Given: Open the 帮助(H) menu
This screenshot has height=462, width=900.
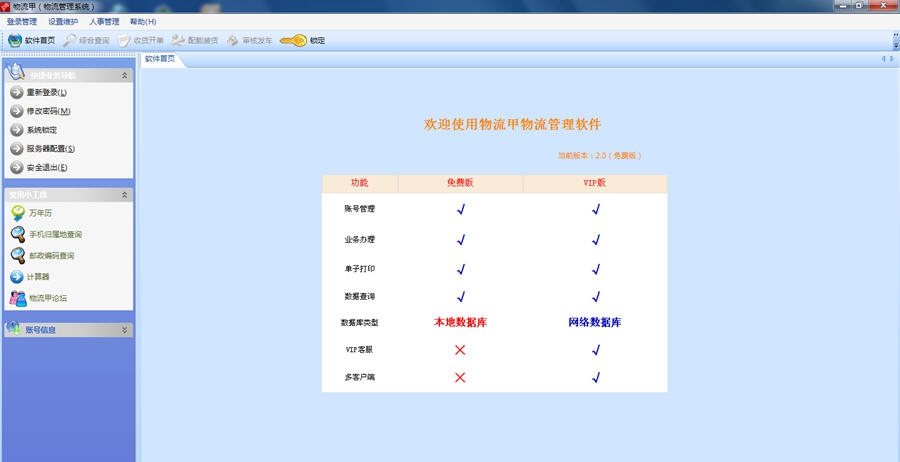Looking at the screenshot, I should pos(143,22).
